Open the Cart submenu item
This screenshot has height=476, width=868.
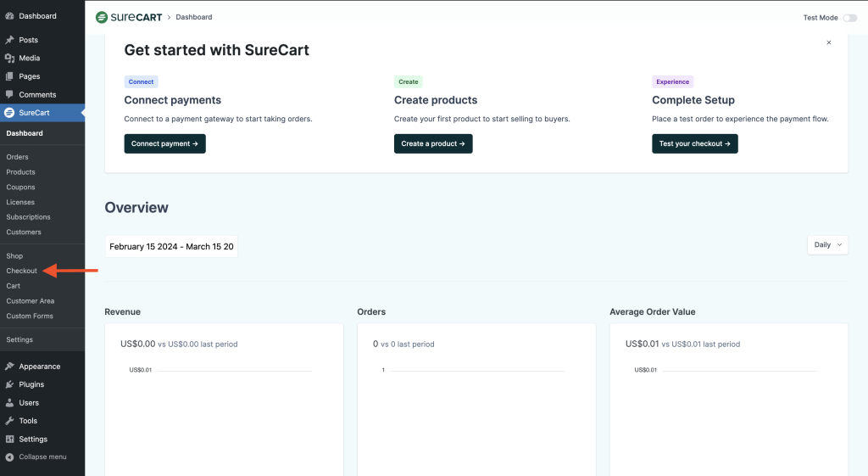click(x=14, y=286)
